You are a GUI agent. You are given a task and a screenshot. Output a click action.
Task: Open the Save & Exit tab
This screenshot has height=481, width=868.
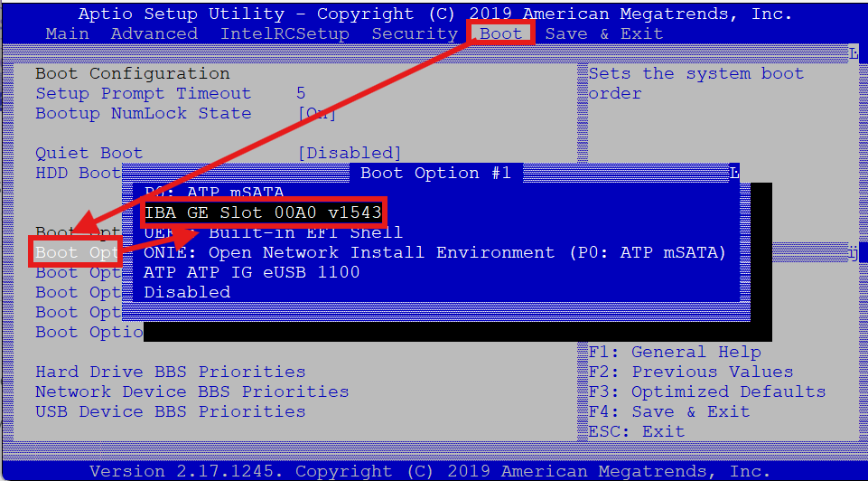[x=603, y=33]
